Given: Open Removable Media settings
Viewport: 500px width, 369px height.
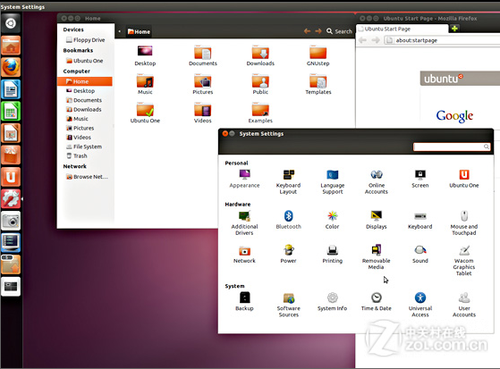Looking at the screenshot, I should [x=376, y=257].
